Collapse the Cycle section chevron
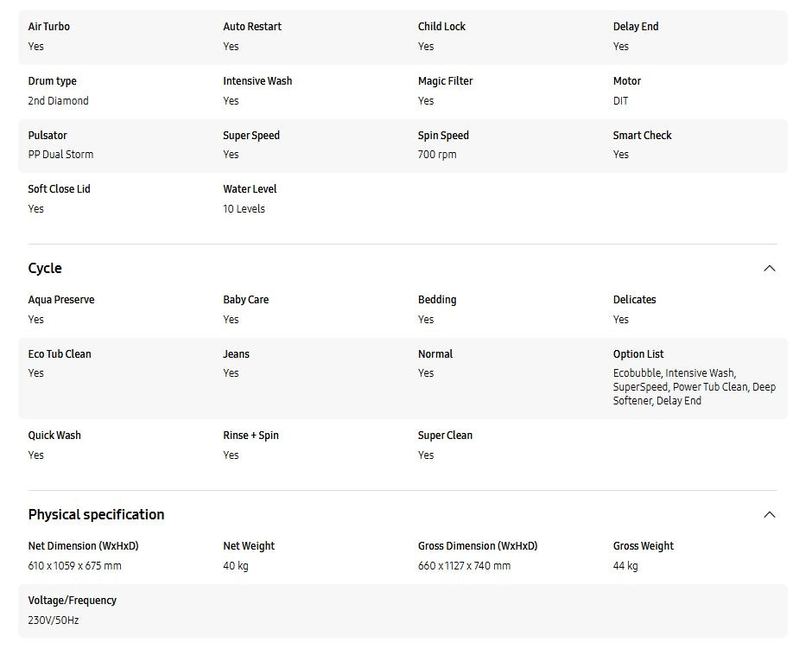 click(x=769, y=269)
